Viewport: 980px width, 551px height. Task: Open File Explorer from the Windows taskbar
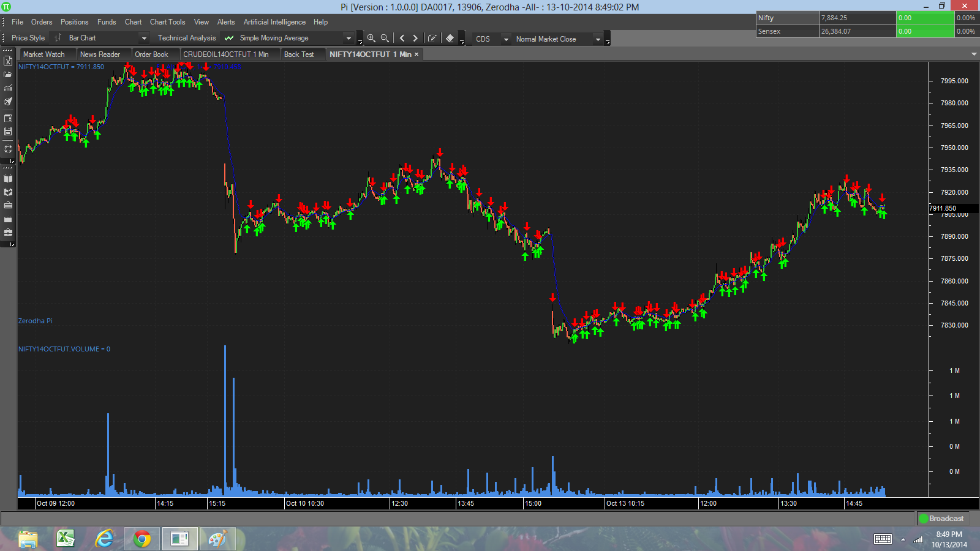point(28,539)
